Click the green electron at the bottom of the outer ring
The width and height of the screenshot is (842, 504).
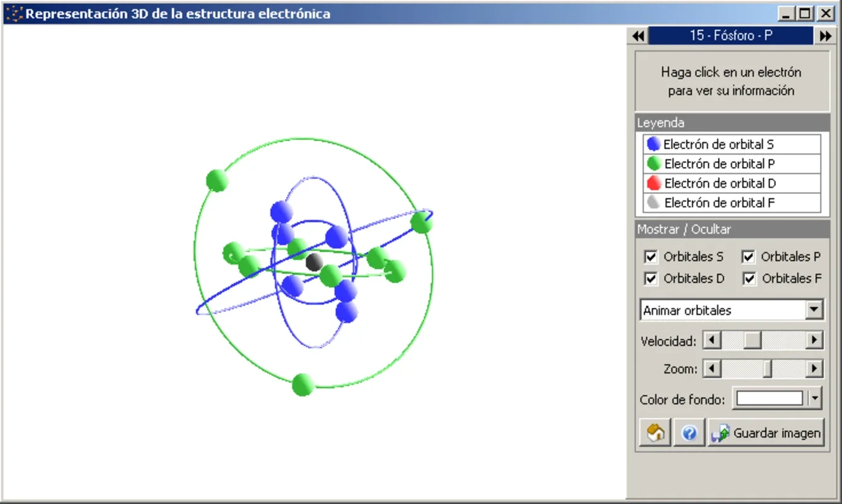click(303, 385)
